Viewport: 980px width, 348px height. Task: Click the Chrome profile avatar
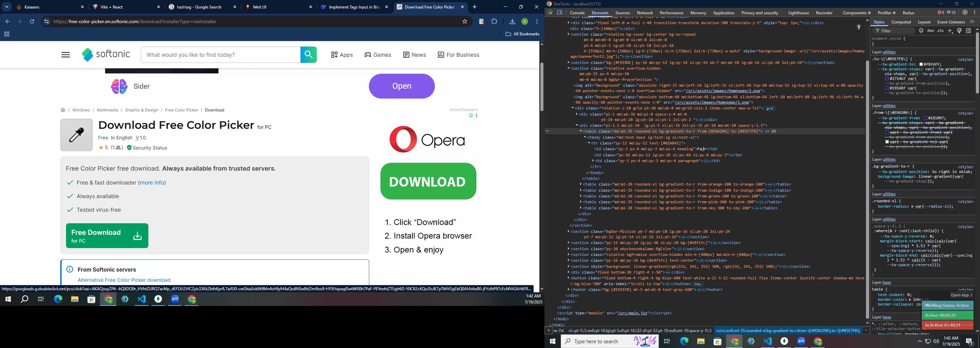pyautogui.click(x=525, y=22)
